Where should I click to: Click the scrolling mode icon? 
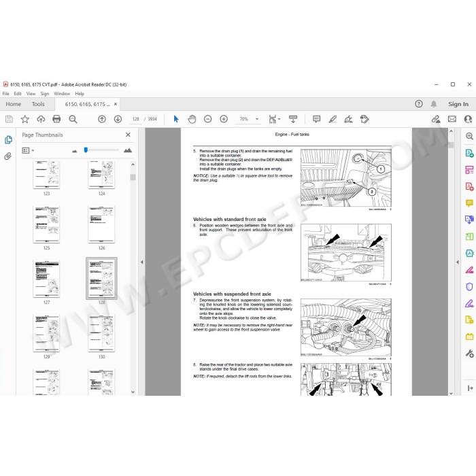tap(293, 119)
